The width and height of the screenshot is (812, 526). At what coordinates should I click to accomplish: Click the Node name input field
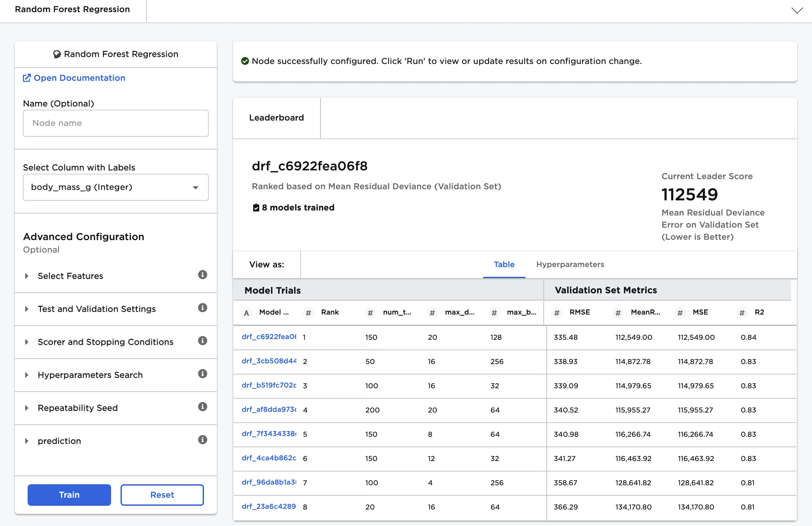click(x=115, y=123)
